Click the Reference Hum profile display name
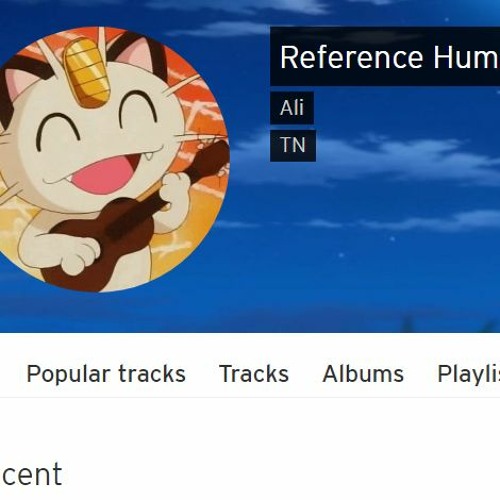Viewport: 500px width, 500px height. click(389, 57)
